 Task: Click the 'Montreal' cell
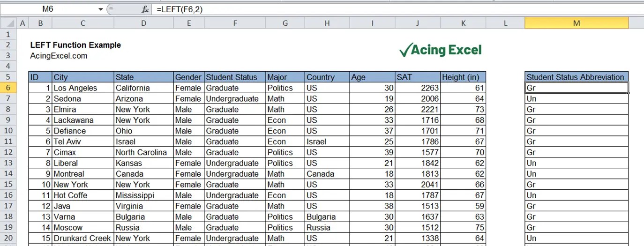point(83,174)
